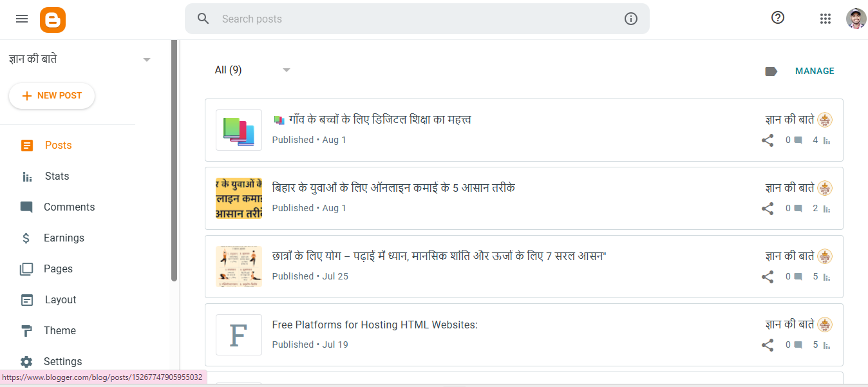
Task: Open the MANAGE labels link
Action: 814,71
